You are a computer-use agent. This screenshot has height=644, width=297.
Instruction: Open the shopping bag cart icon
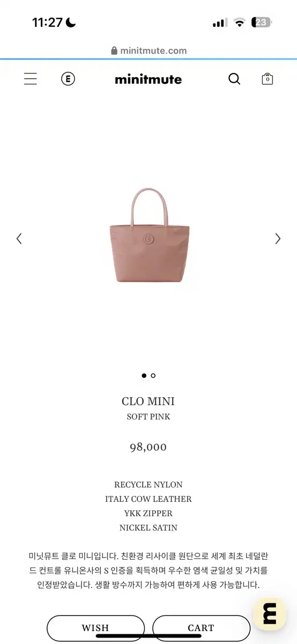point(268,79)
